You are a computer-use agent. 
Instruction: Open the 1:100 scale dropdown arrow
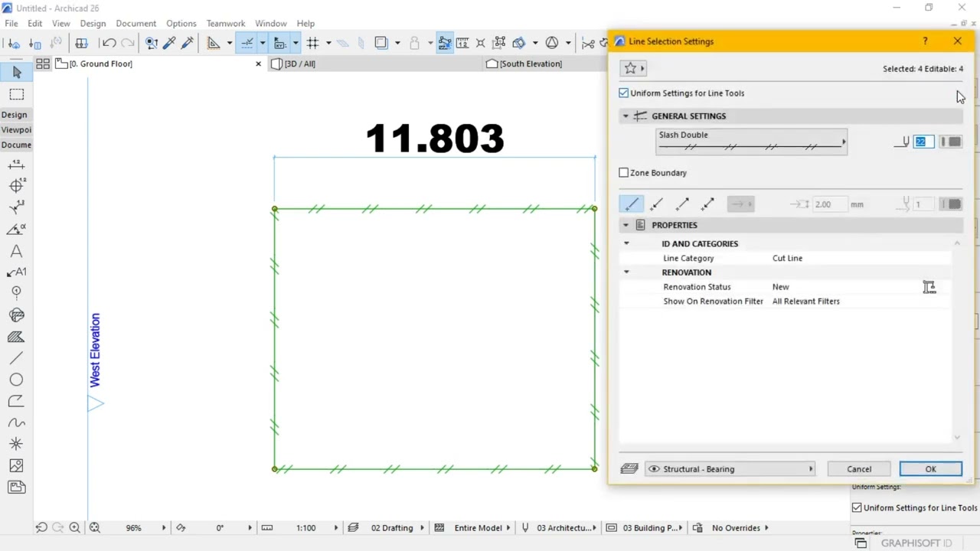click(335, 528)
